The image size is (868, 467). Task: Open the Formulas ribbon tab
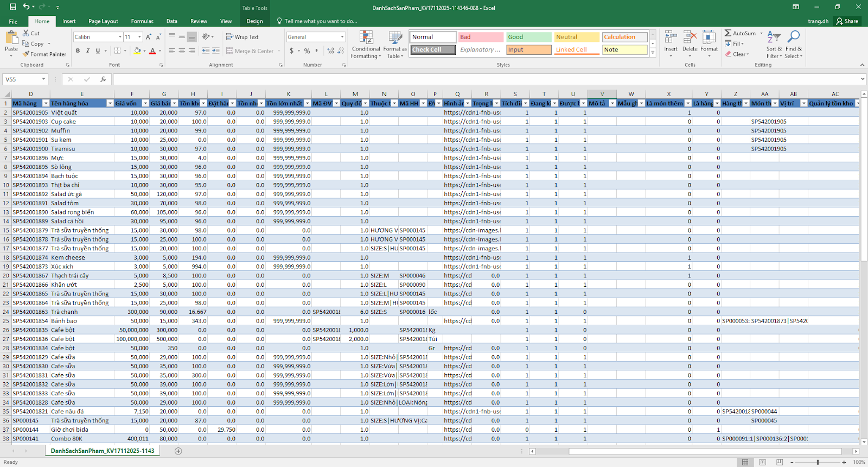(142, 21)
